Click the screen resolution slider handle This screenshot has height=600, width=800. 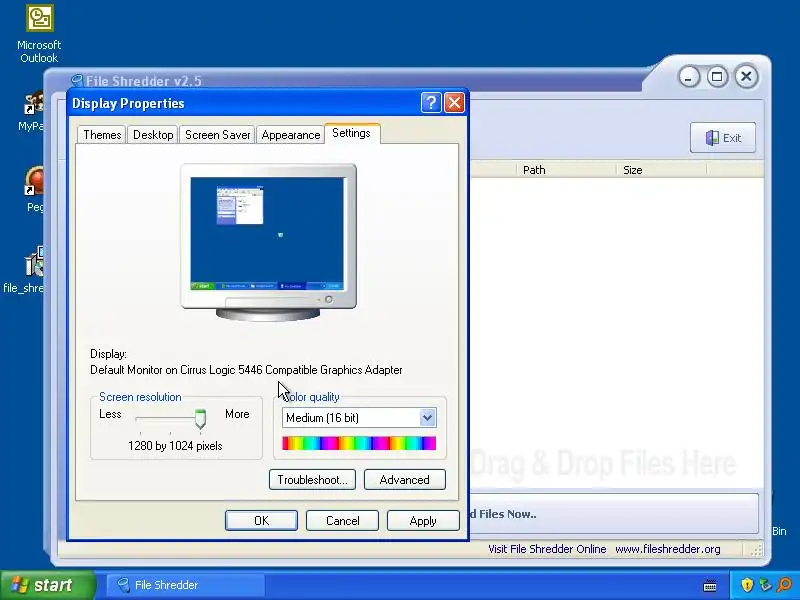201,418
